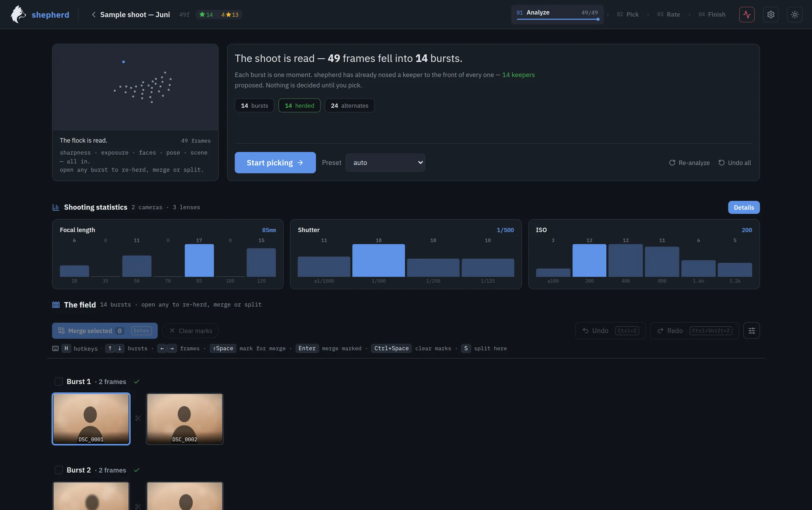Image resolution: width=812 pixels, height=510 pixels.
Task: Click the 24 alternates chip
Action: (x=350, y=106)
